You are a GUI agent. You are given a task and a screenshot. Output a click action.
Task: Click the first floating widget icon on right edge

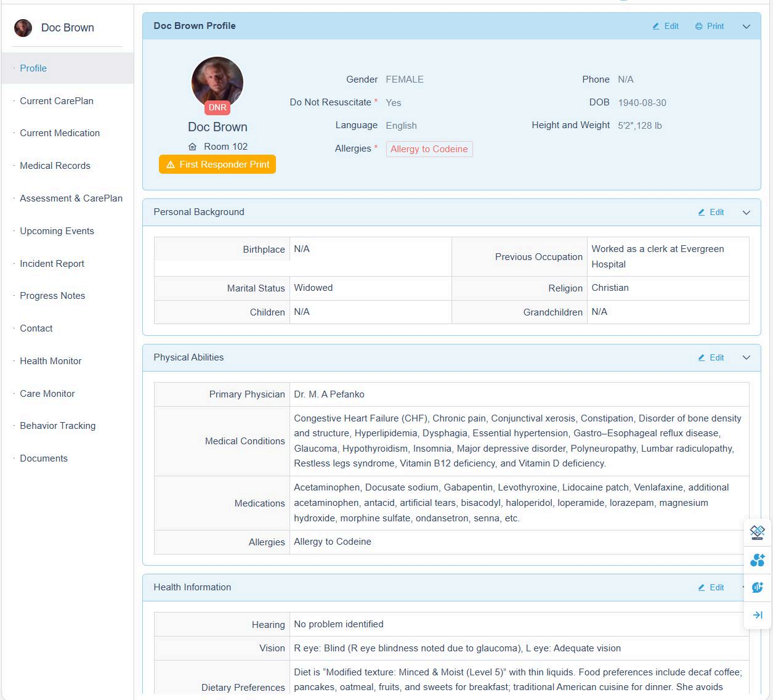757,531
